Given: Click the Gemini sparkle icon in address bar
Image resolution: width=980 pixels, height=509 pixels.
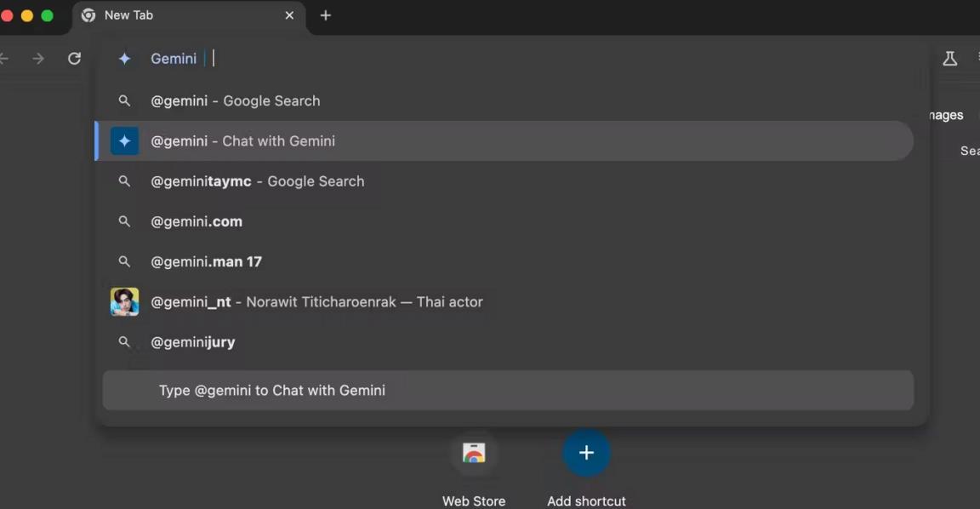Looking at the screenshot, I should click(124, 59).
